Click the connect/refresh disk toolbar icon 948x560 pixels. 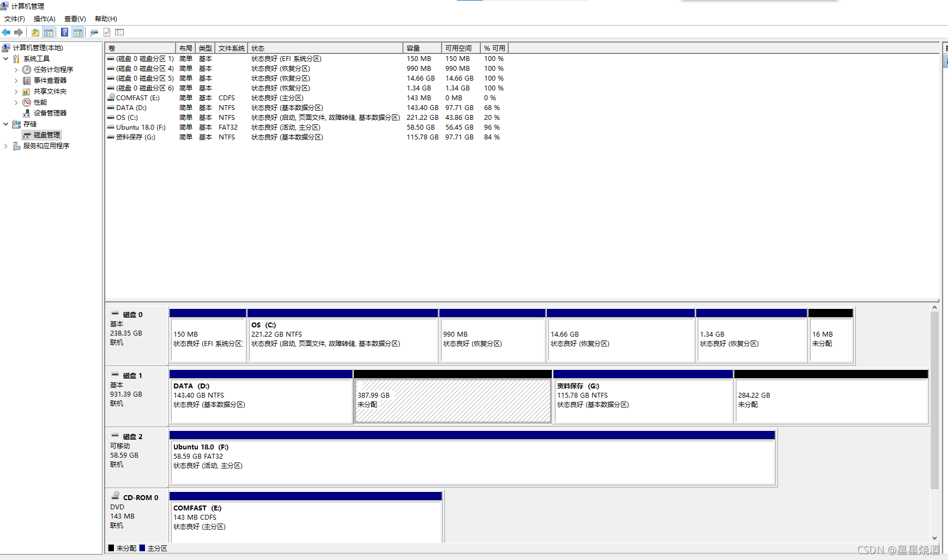94,33
